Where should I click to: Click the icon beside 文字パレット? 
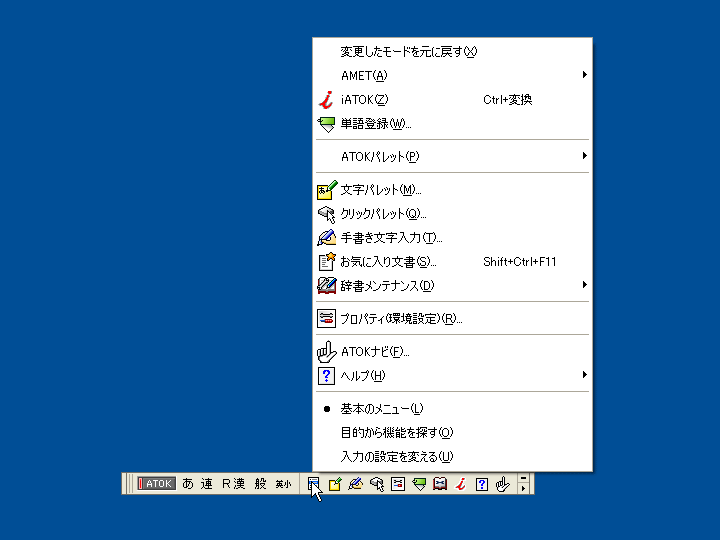click(x=327, y=190)
